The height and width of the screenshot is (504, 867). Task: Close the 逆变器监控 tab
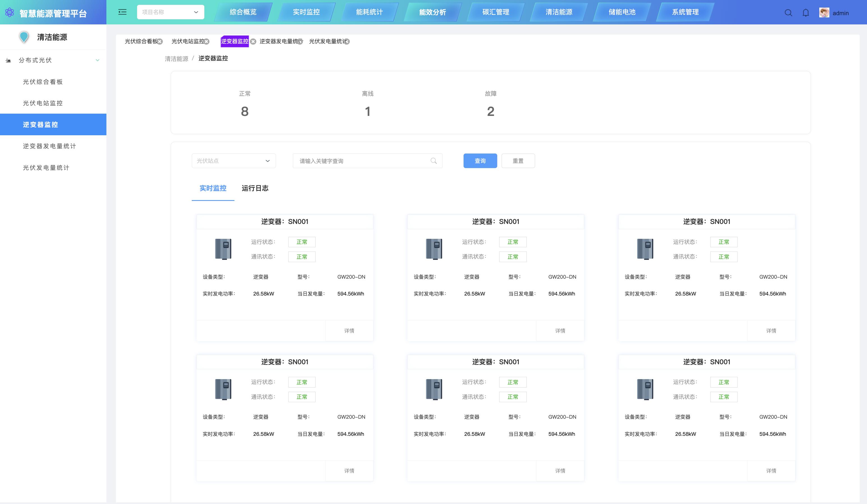pos(253,42)
